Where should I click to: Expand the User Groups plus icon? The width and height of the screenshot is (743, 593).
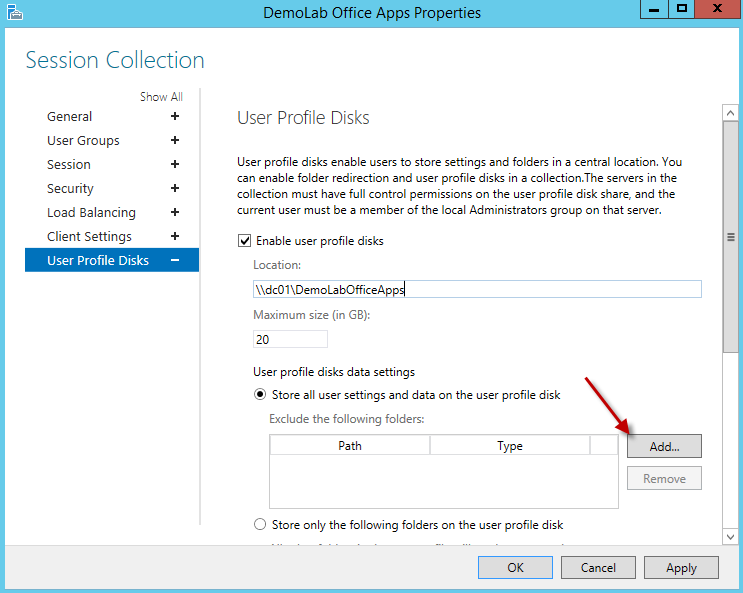pyautogui.click(x=175, y=141)
